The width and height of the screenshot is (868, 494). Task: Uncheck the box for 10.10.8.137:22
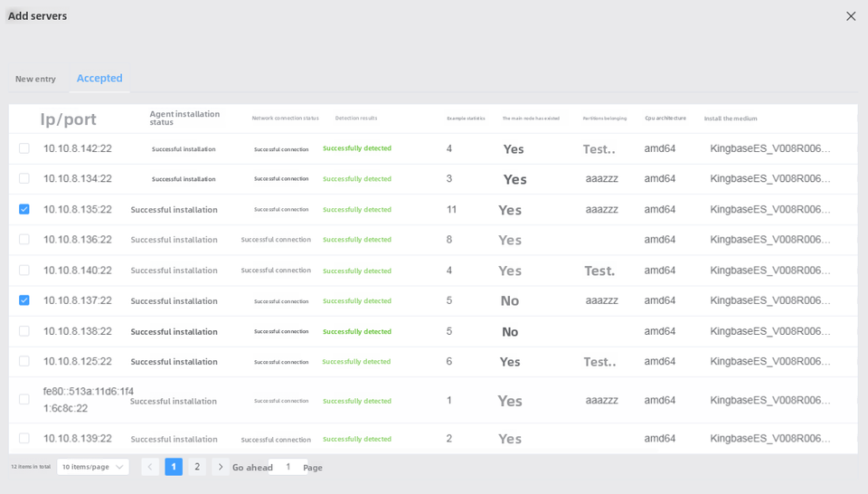24,300
